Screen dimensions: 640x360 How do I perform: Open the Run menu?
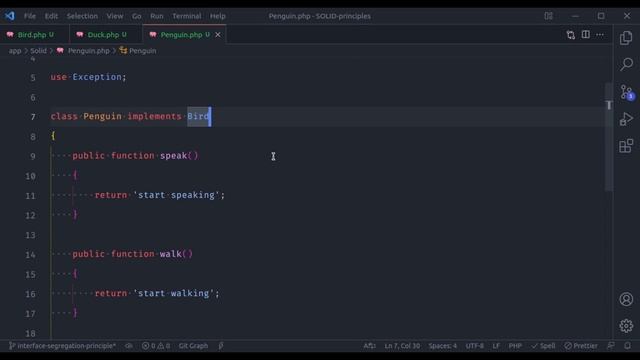click(157, 16)
